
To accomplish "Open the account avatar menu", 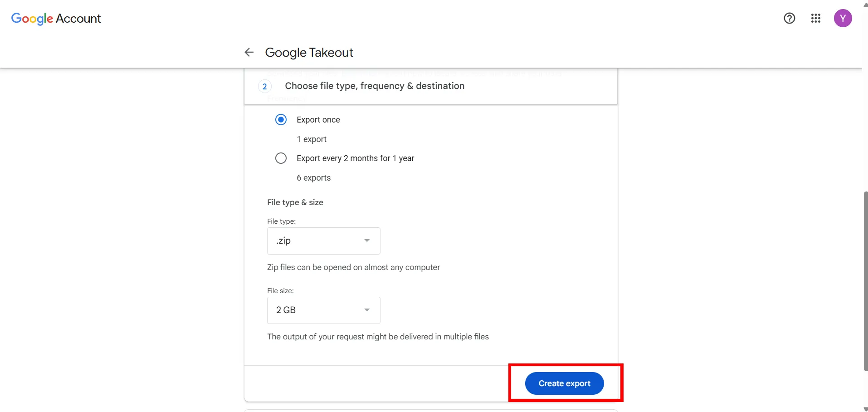I will (844, 18).
